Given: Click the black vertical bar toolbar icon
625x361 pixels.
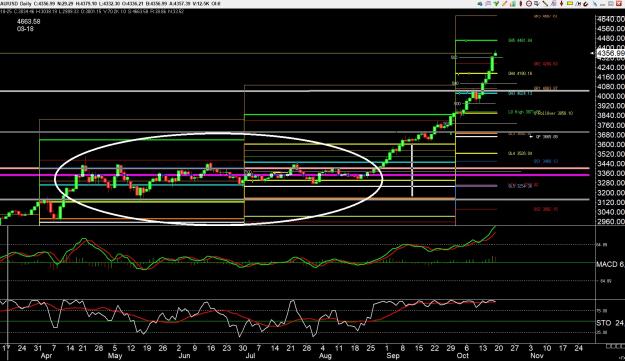Looking at the screenshot, I should click(x=521, y=4).
